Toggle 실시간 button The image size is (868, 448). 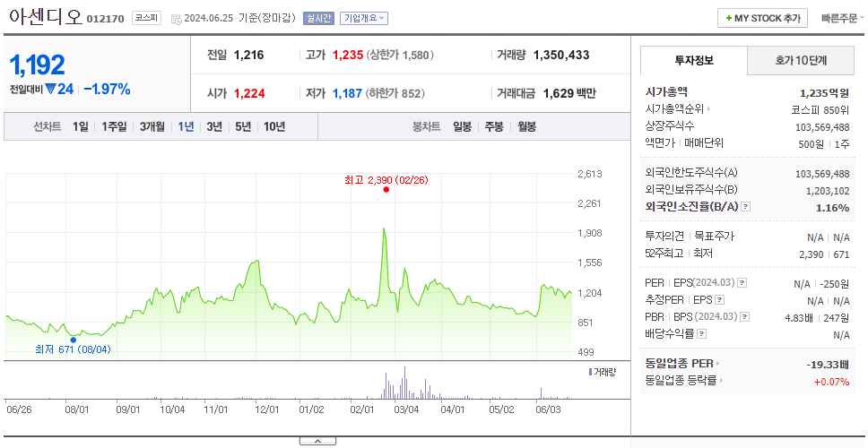pos(318,18)
